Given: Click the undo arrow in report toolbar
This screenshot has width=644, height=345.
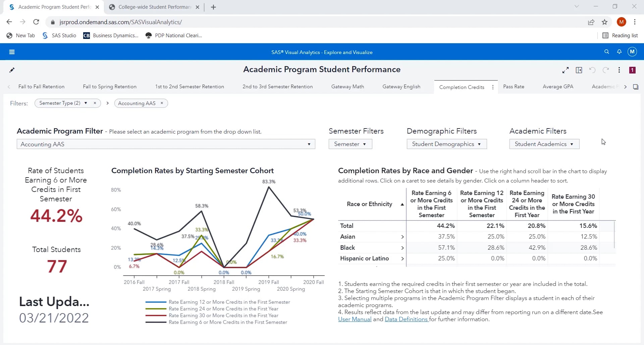Looking at the screenshot, I should [592, 70].
